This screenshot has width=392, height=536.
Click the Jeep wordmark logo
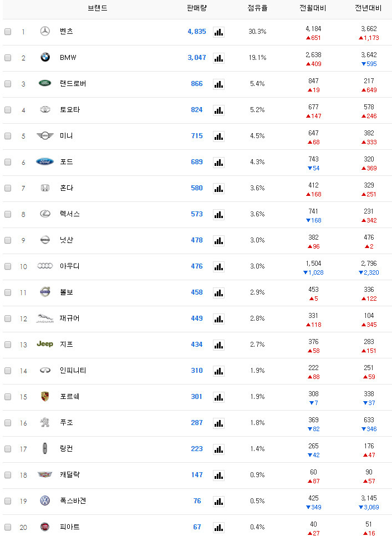(45, 344)
